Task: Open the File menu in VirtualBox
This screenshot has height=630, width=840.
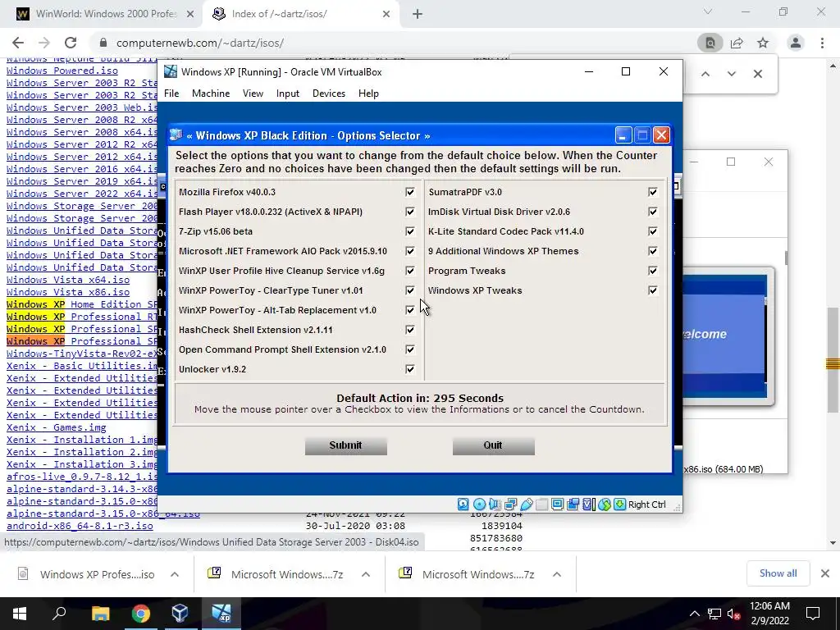Action: 171,94
